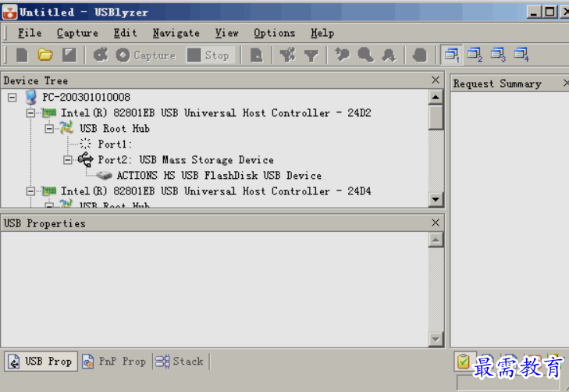Click the controller card icon for 24D2
569x392 pixels.
pos(49,113)
